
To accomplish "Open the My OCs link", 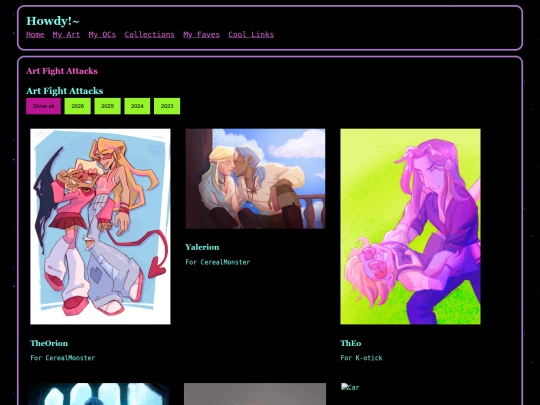I will (x=102, y=34).
